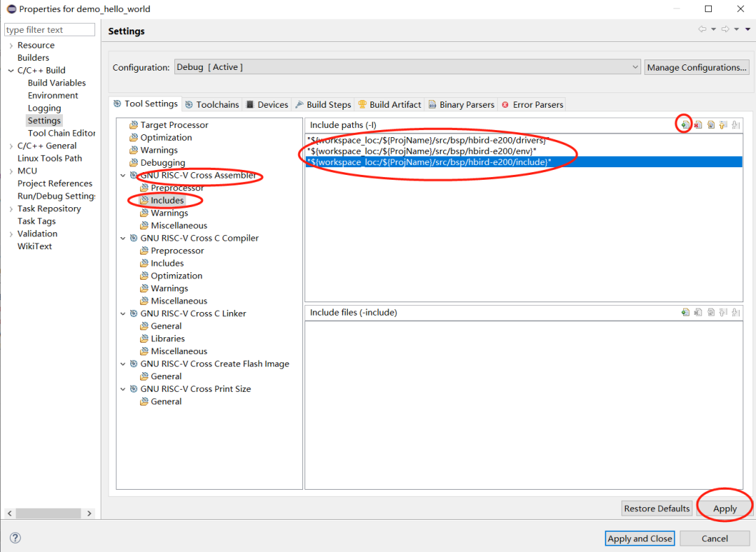Collapse GNU RISC-V Cross Assembler node
This screenshot has width=756, height=552.
click(x=123, y=176)
